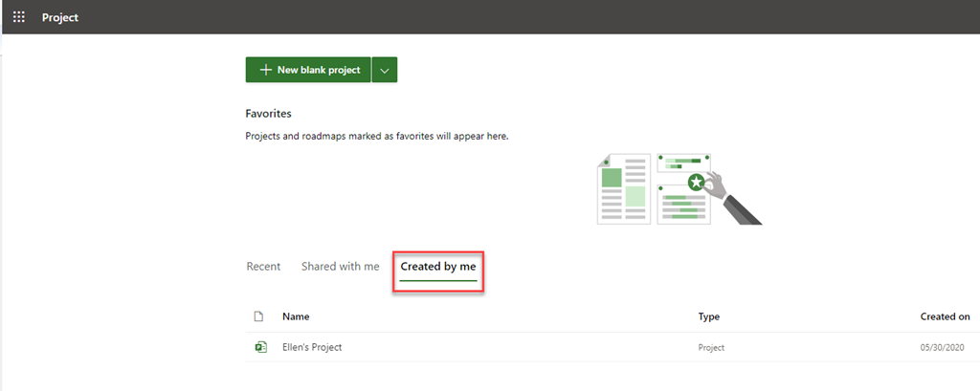Viewport: 980px width, 391px height.
Task: Open the app launcher waffle icon
Action: [x=19, y=17]
